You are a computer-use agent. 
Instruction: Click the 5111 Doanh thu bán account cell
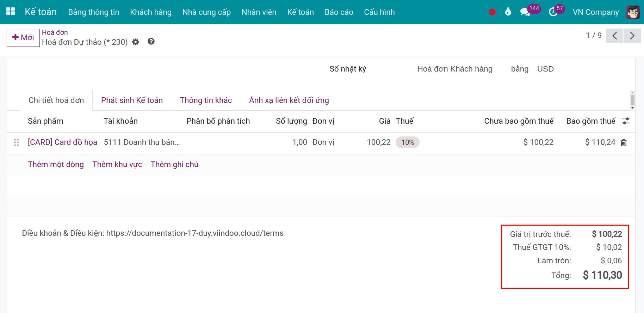(x=142, y=142)
